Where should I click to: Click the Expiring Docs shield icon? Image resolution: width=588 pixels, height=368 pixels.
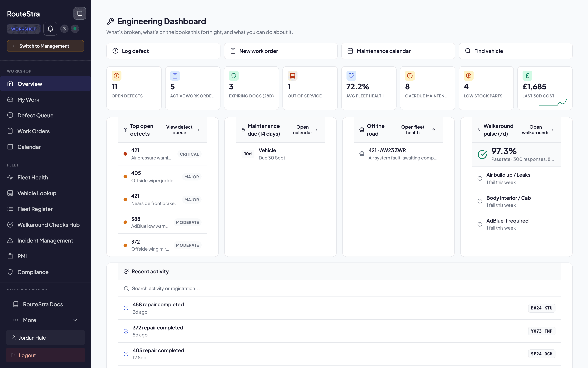click(x=234, y=76)
